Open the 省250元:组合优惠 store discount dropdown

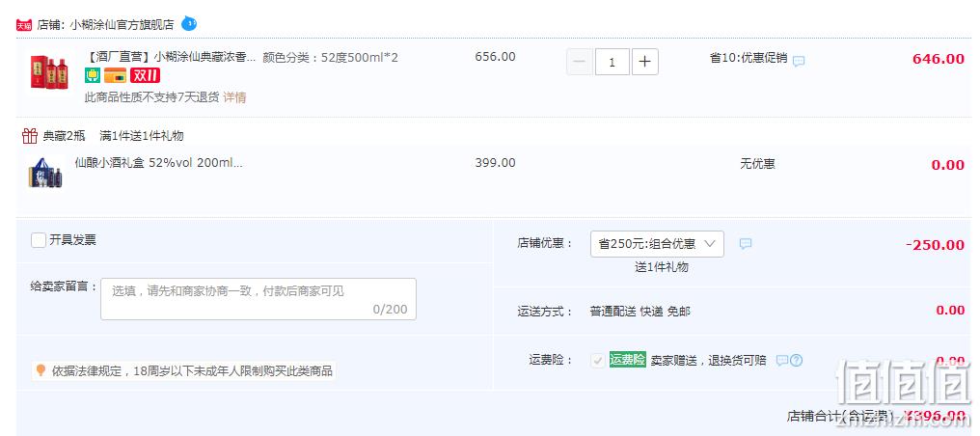[x=657, y=244]
